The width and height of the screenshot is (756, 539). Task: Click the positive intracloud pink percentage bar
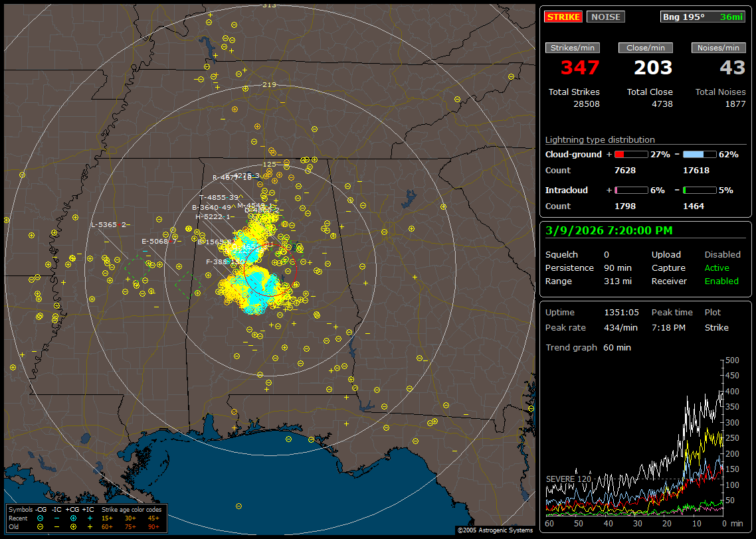[x=630, y=190]
